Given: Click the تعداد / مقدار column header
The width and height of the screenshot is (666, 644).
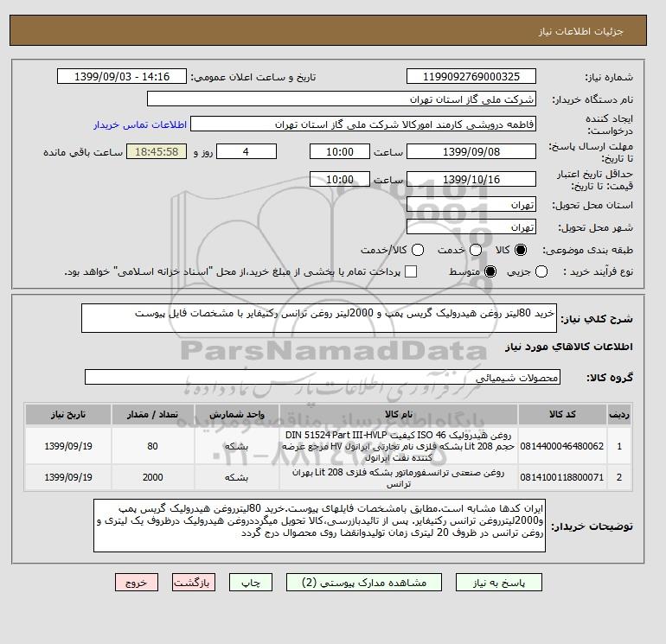Looking at the screenshot, I should pos(152,414).
